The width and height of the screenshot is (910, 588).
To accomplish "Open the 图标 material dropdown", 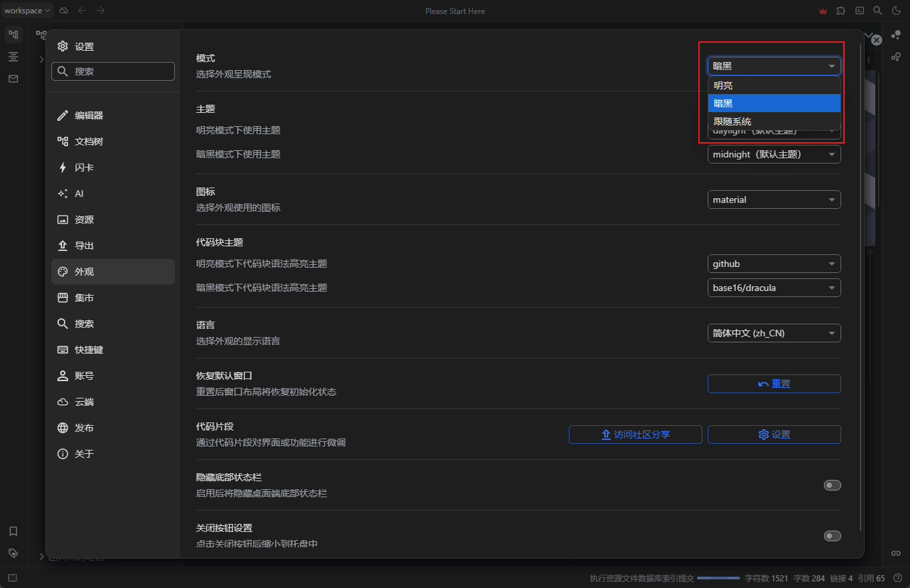I will 774,200.
